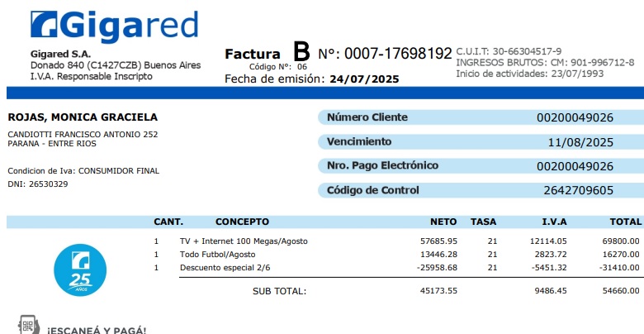Click the customer name ROJAS, MONICA GRACIELA
Image resolution: width=644 pixels, height=334 pixels.
(83, 117)
